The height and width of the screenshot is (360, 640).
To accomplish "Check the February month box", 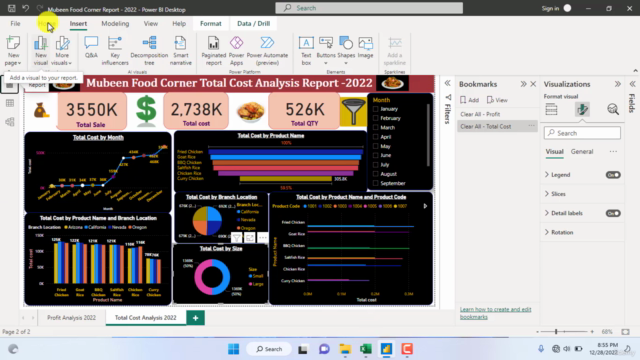I will coord(376,118).
